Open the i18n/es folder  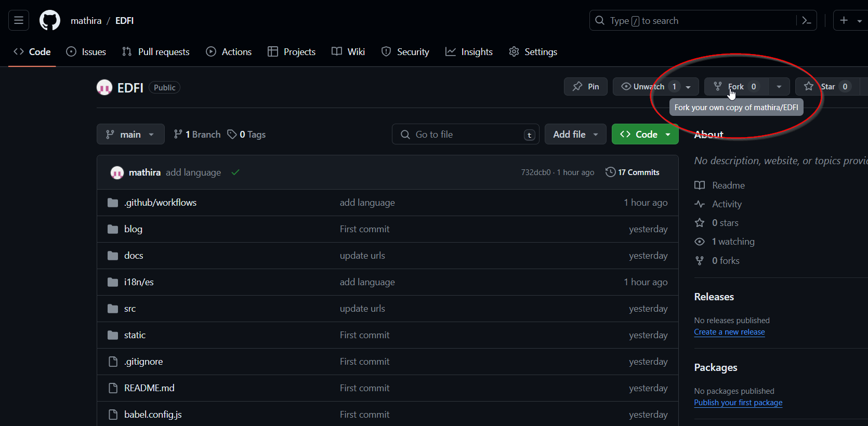click(x=139, y=282)
